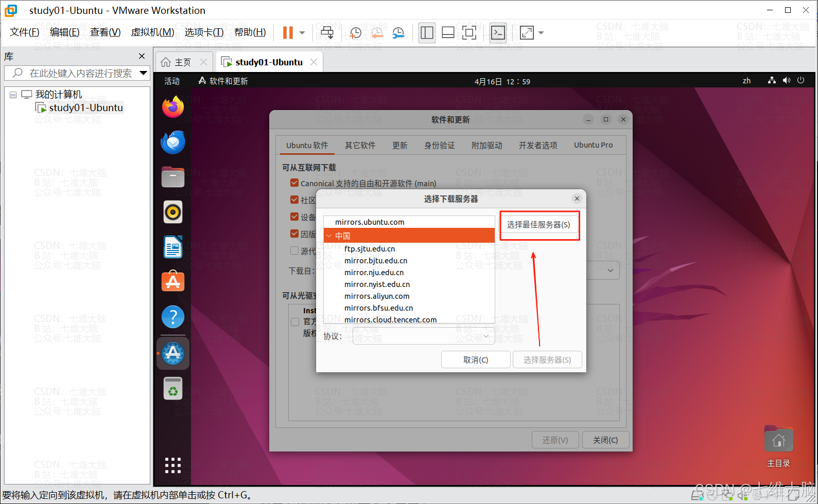Click 选择最佳服务器(S) button
The image size is (818, 504).
[538, 225]
